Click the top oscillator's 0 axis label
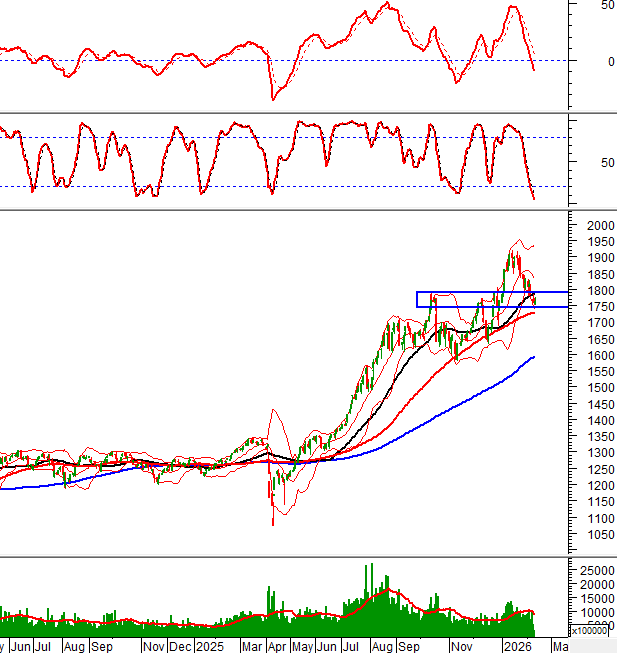Image resolution: width=617 pixels, height=653 pixels. [x=581, y=60]
